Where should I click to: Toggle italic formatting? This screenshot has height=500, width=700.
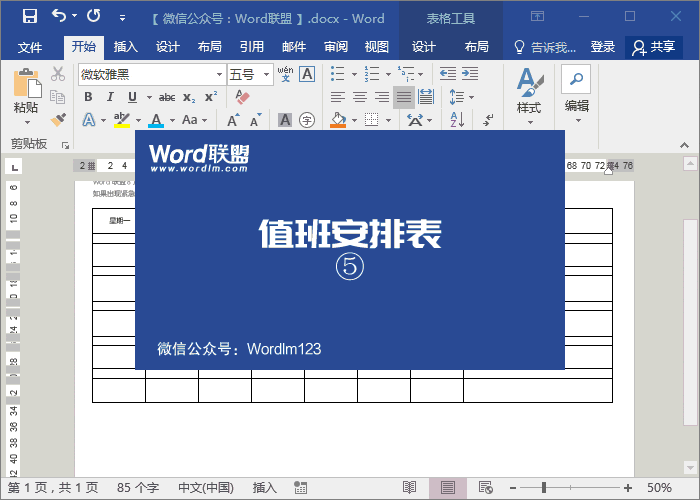pos(110,97)
